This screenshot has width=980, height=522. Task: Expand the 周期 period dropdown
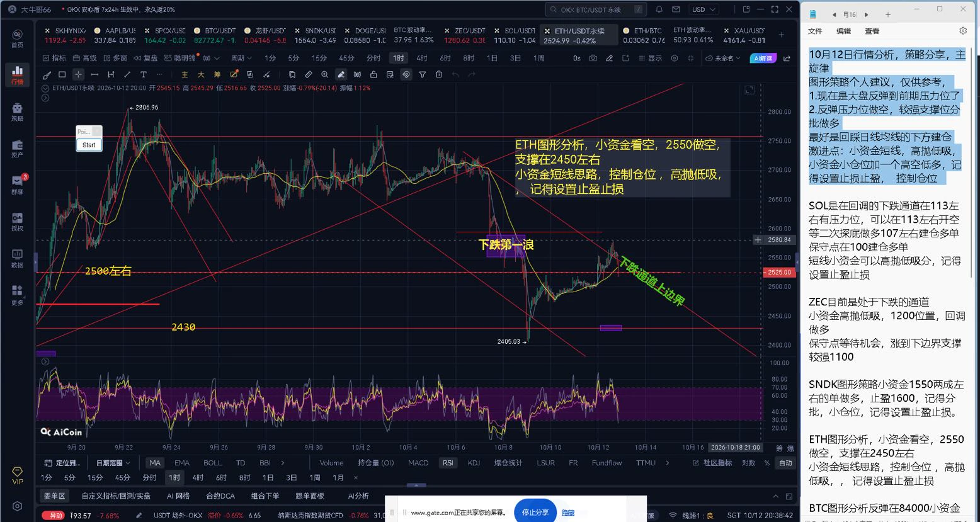(x=241, y=58)
